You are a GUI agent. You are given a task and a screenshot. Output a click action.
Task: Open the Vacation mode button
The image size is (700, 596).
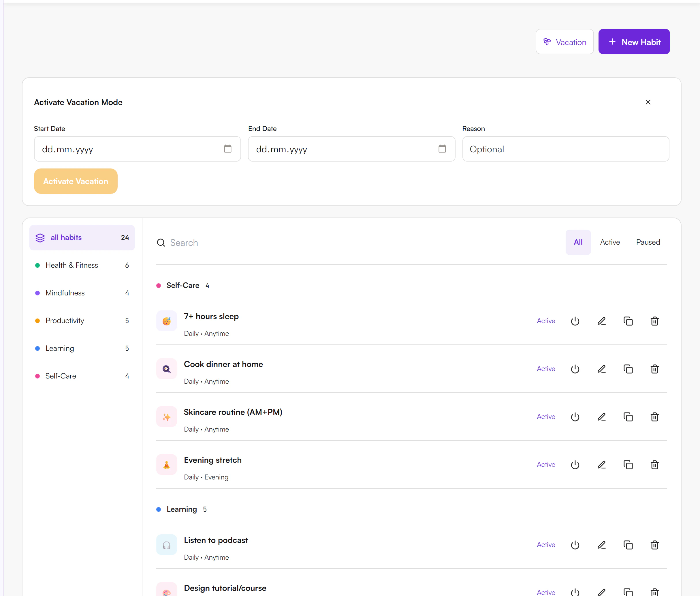coord(564,42)
